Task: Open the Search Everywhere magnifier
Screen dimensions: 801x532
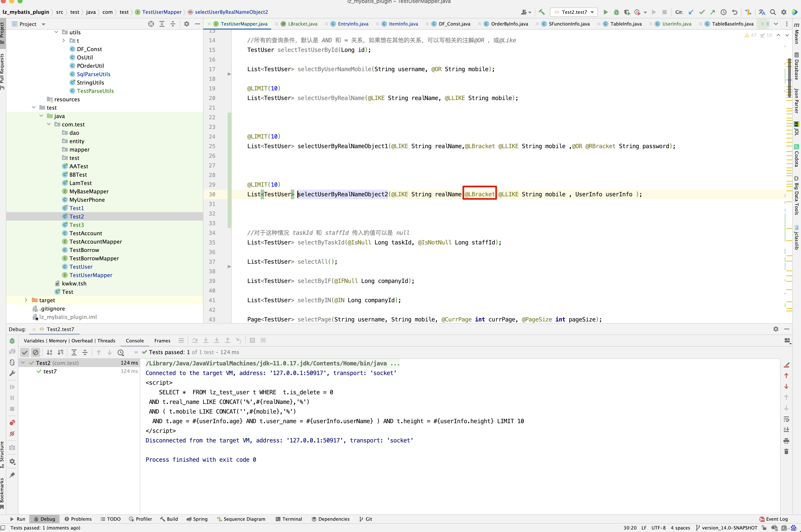Action: (773, 12)
